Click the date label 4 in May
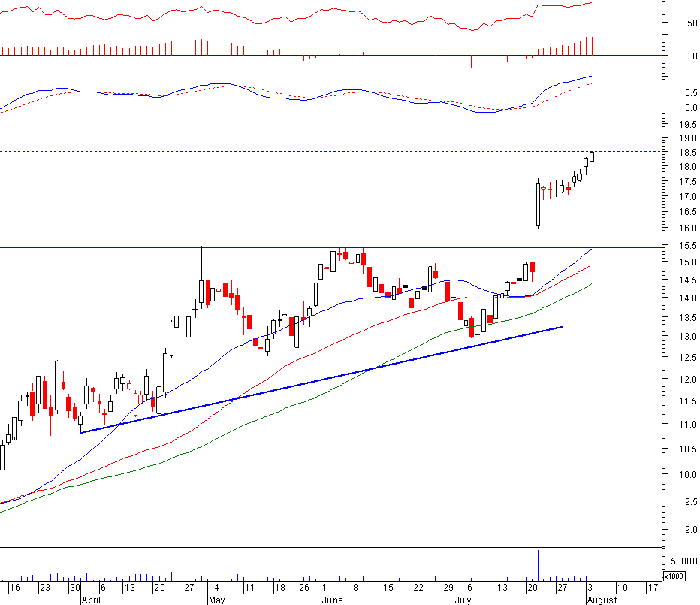Viewport: 700px width, 605px height. point(216,588)
